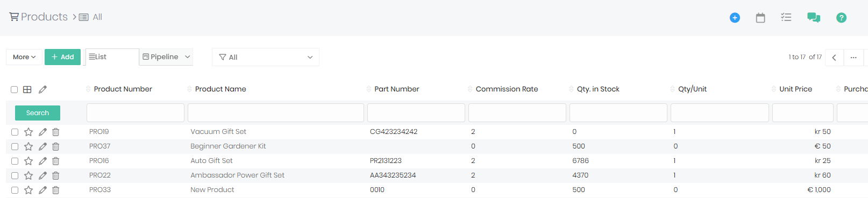868x198 pixels.
Task: Edit the Beginner Gardener Kit record
Action: tap(42, 146)
